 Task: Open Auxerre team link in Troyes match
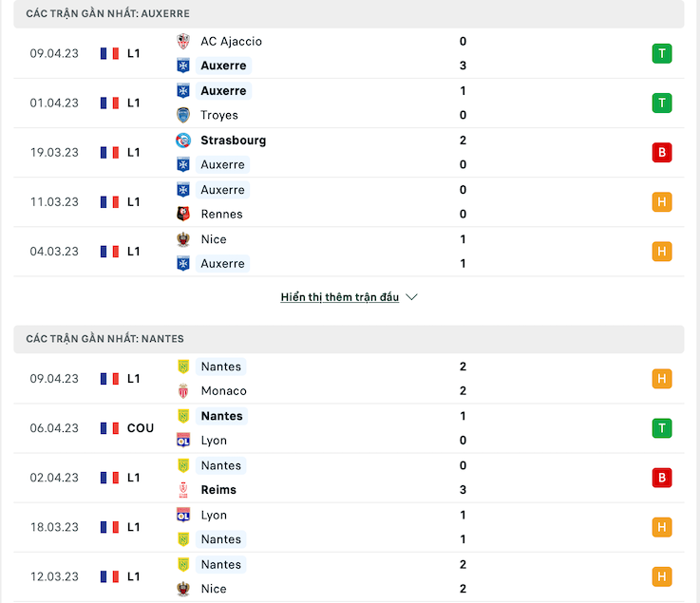(x=223, y=91)
